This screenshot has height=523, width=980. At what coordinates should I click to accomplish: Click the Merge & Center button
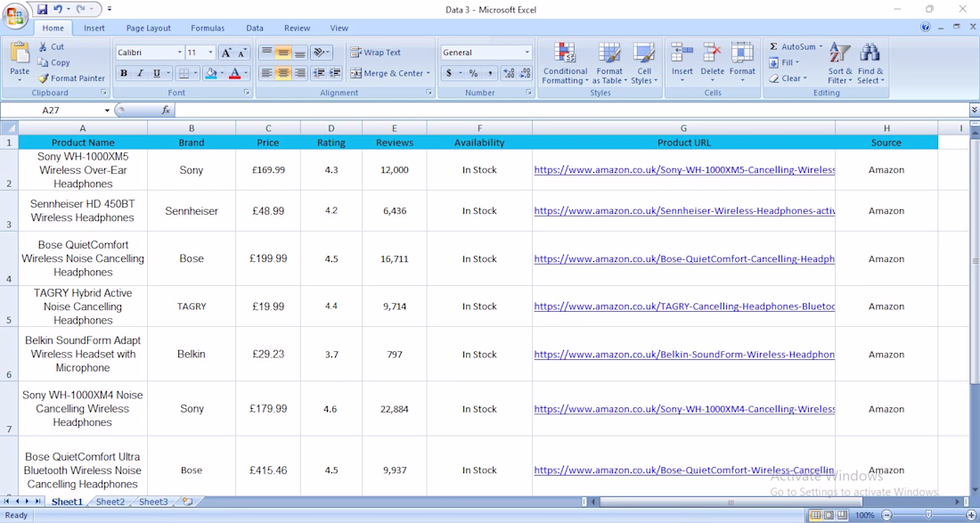point(387,73)
